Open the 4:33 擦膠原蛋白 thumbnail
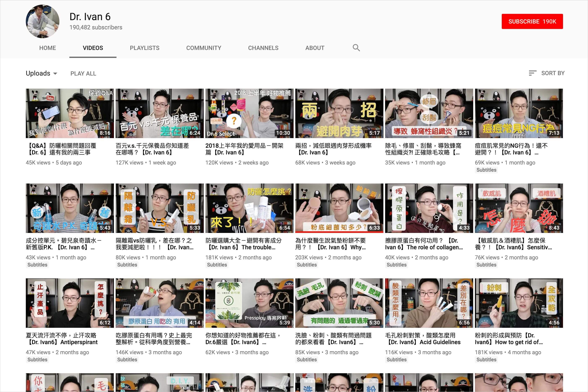Viewport: 588px width, 392px height. (429, 208)
